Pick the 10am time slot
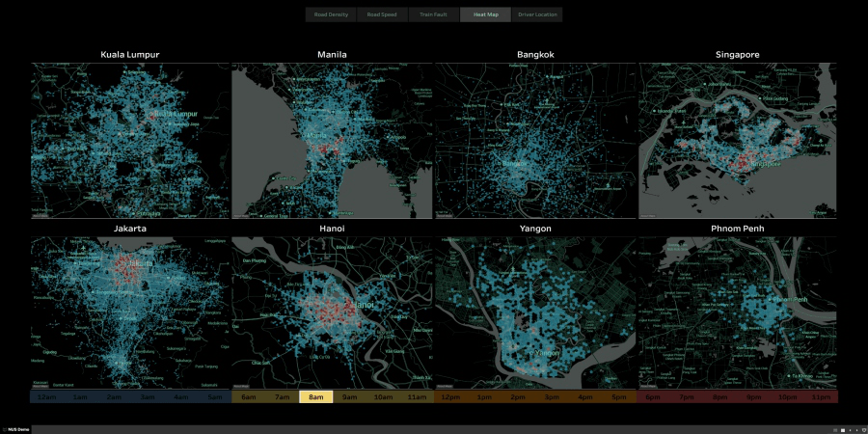868x434 pixels. (x=383, y=397)
